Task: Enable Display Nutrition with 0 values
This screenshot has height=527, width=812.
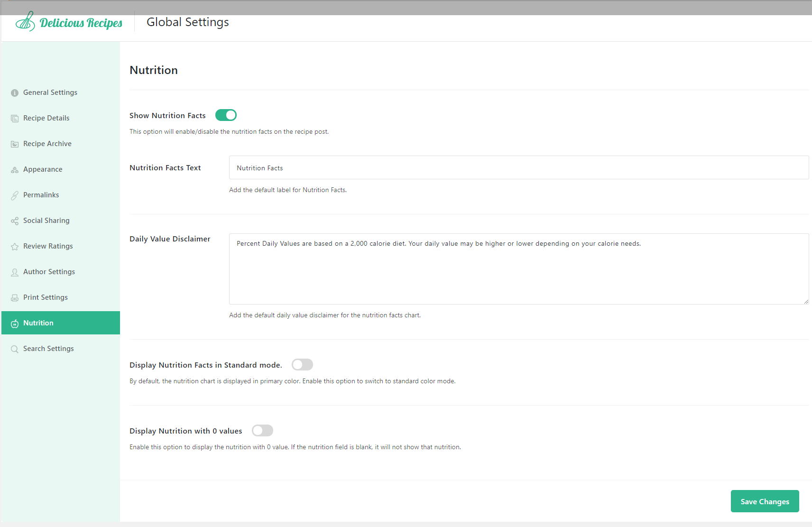Action: click(262, 430)
